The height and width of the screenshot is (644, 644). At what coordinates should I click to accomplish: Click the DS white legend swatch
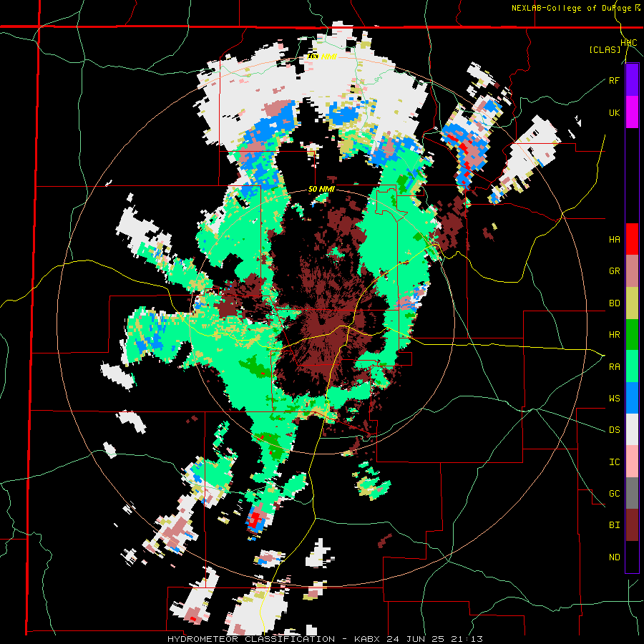pyautogui.click(x=632, y=430)
